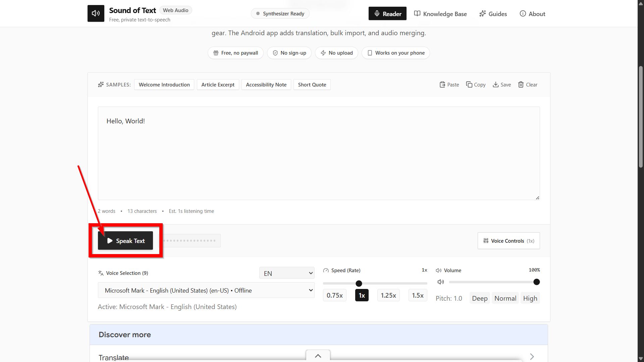
Task: Click the Free, no paywall badge
Action: click(235, 53)
